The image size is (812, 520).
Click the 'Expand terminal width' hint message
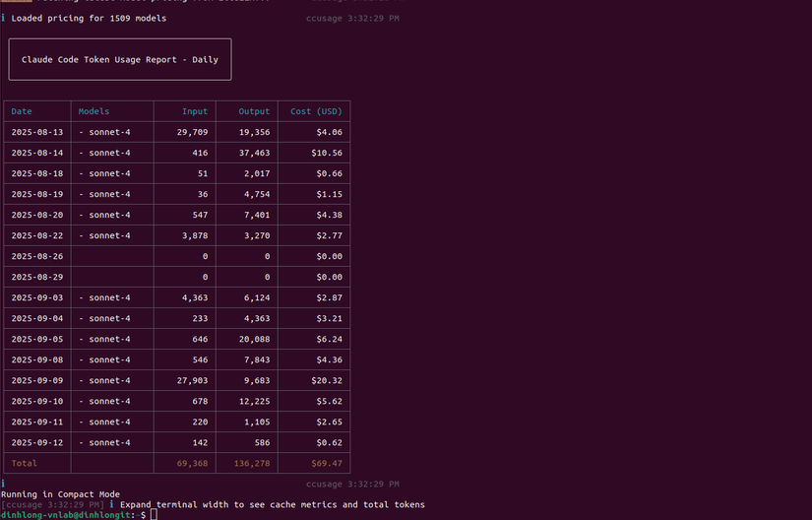[x=273, y=504]
